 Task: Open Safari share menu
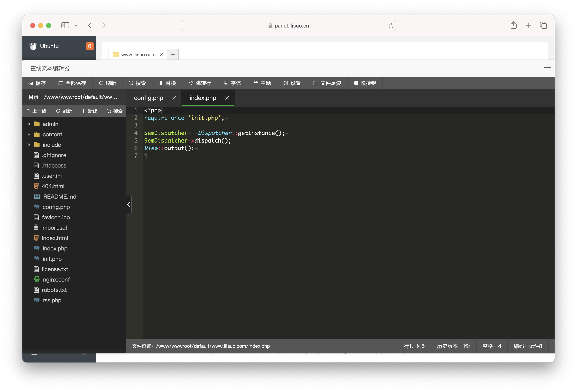[x=513, y=25]
